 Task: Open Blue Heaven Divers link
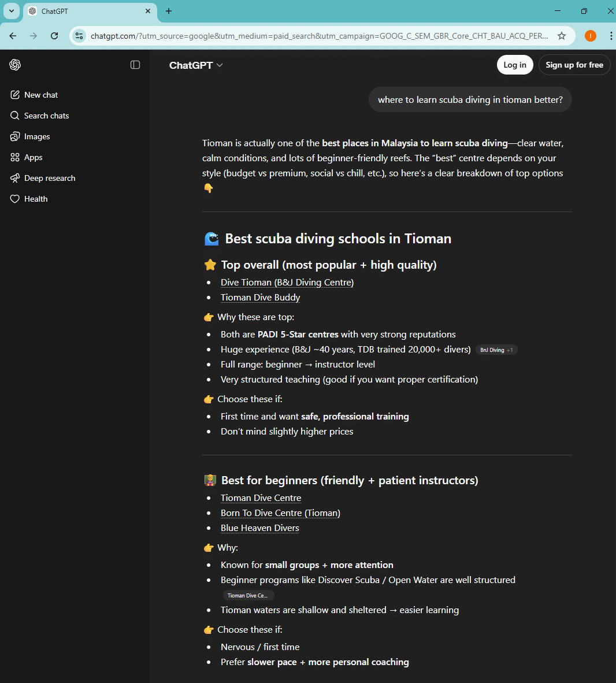click(259, 528)
